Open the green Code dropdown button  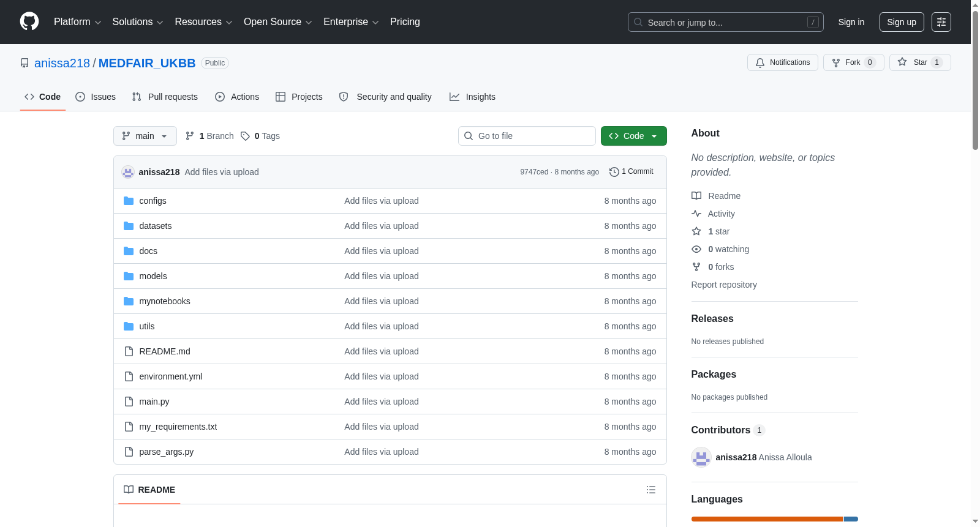(634, 136)
